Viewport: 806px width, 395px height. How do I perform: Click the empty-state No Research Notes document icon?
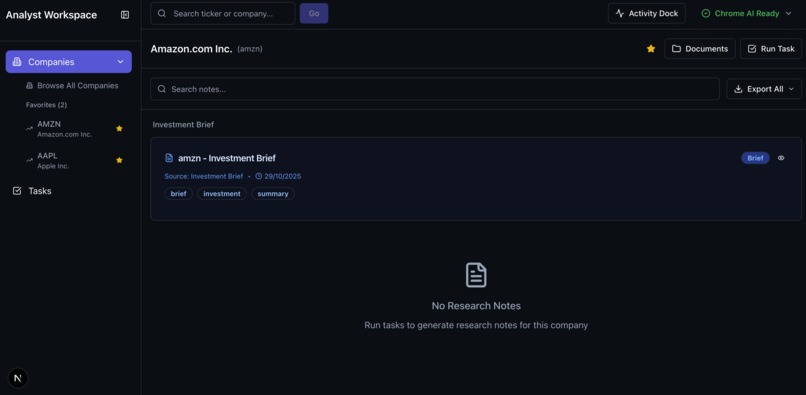coord(476,275)
